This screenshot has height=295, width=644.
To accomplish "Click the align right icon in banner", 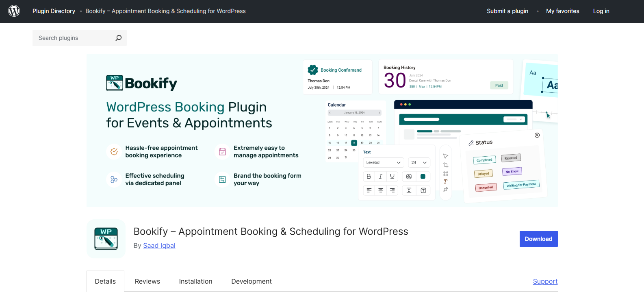I will pyautogui.click(x=392, y=190).
